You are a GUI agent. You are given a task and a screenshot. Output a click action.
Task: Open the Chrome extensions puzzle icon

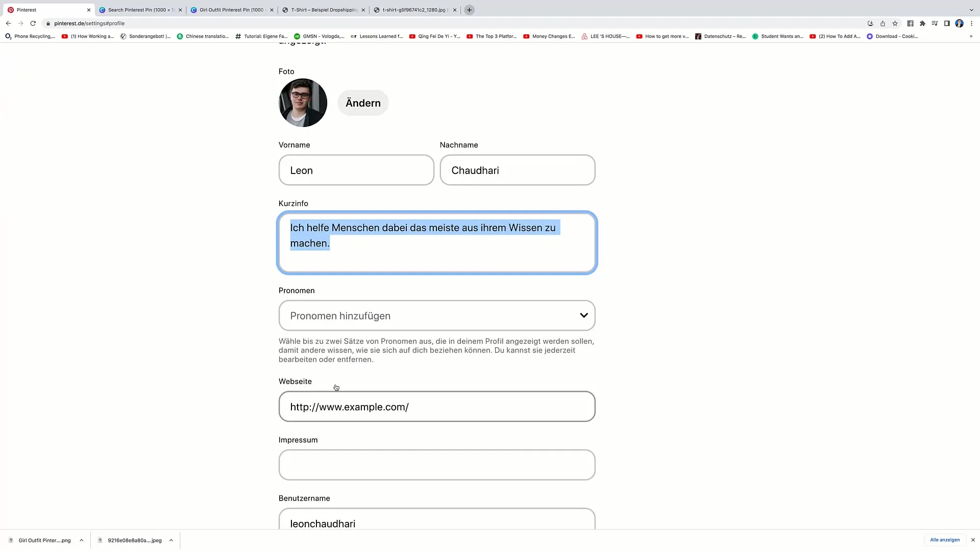pos(922,23)
